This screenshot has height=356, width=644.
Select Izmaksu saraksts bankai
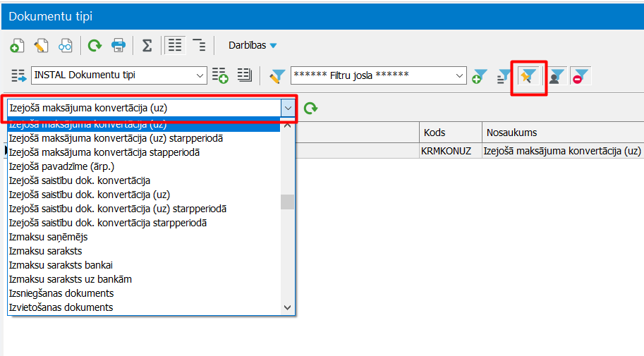(x=144, y=265)
